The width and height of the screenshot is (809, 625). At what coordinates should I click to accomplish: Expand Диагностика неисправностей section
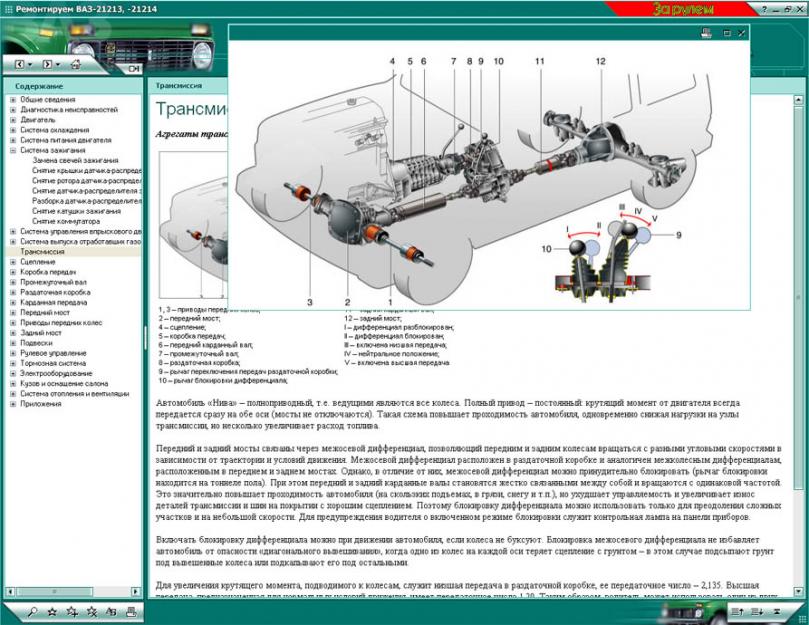(x=13, y=110)
